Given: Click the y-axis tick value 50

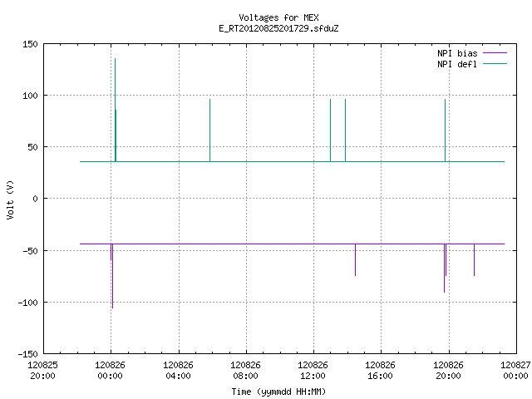Looking at the screenshot, I should tap(33, 147).
